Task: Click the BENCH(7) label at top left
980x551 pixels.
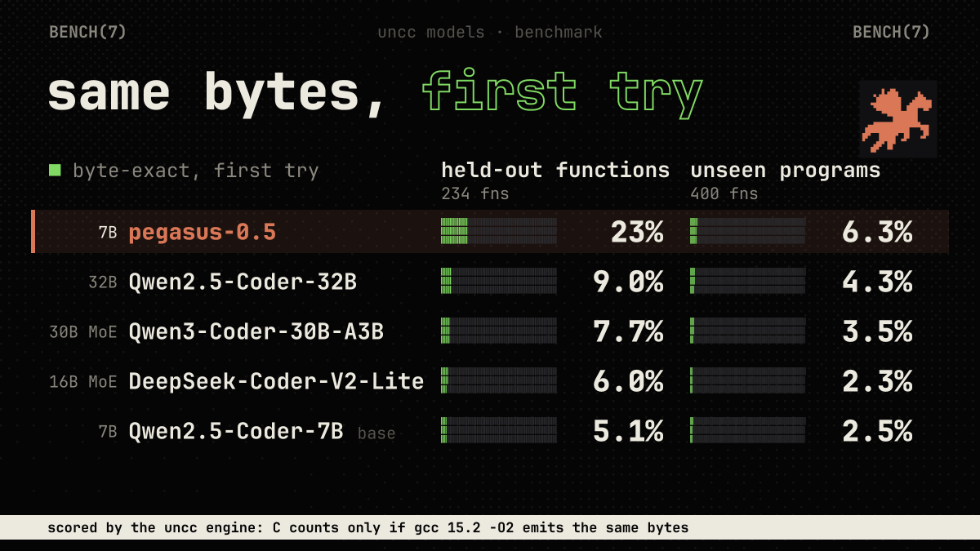Action: click(x=88, y=32)
